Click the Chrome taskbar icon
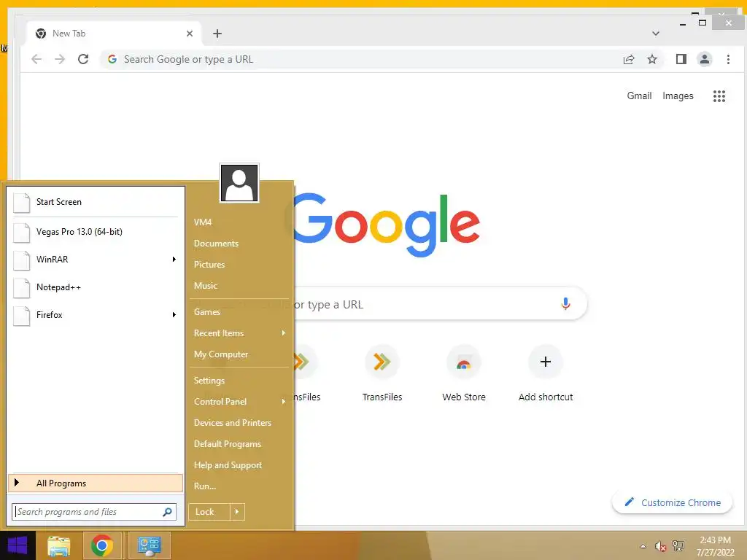The width and height of the screenshot is (747, 560). point(102,545)
